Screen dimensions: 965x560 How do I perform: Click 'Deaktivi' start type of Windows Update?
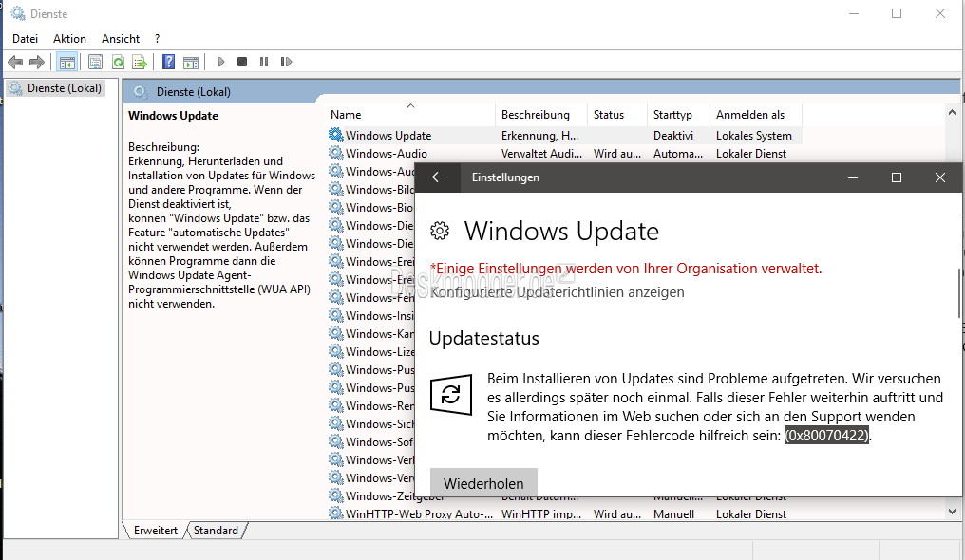(x=673, y=135)
